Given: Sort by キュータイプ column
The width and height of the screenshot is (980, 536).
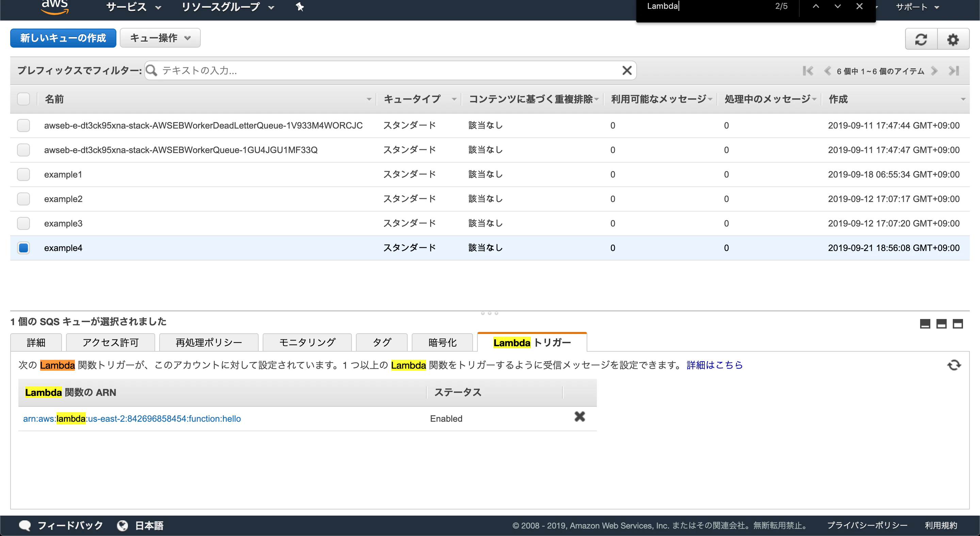Looking at the screenshot, I should coord(419,99).
